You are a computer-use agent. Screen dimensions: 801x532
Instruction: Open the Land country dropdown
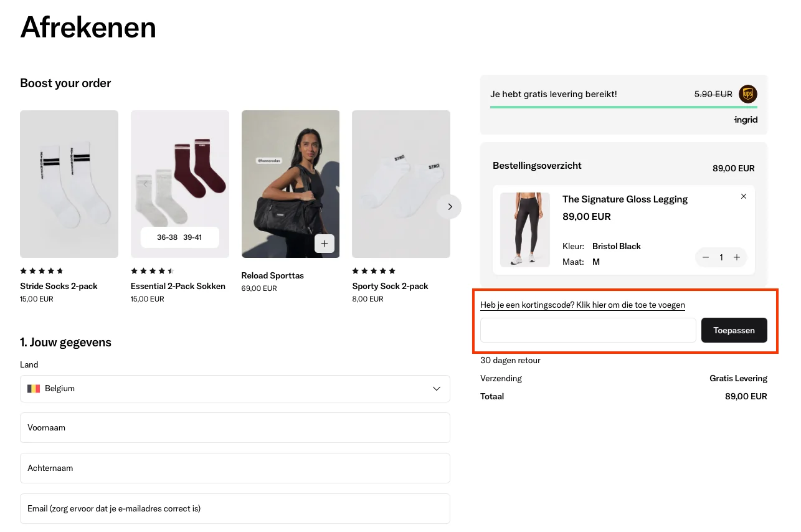point(235,389)
